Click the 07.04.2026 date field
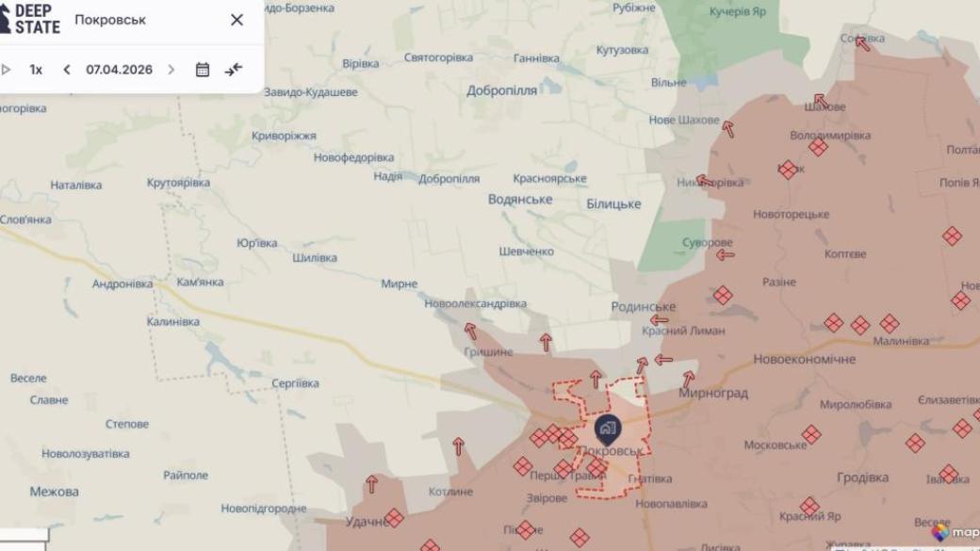980x551 pixels. (120, 70)
